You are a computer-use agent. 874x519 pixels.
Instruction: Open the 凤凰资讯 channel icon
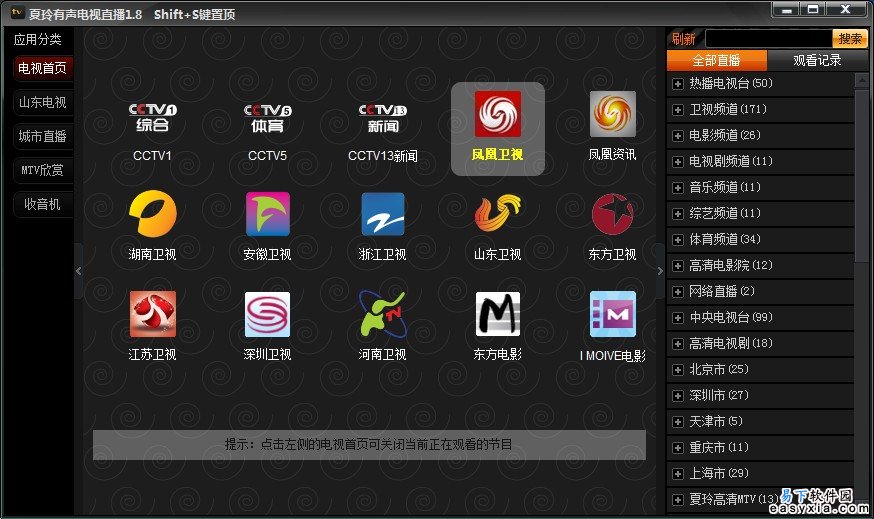(x=613, y=114)
